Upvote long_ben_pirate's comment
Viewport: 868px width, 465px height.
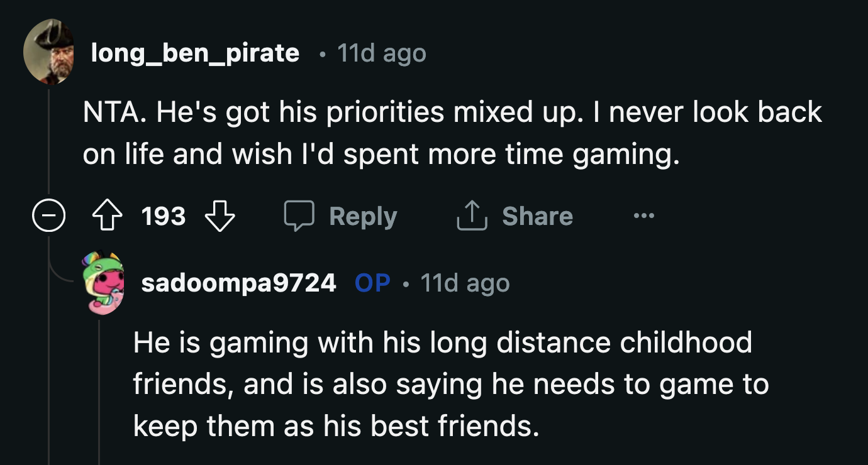(x=108, y=216)
